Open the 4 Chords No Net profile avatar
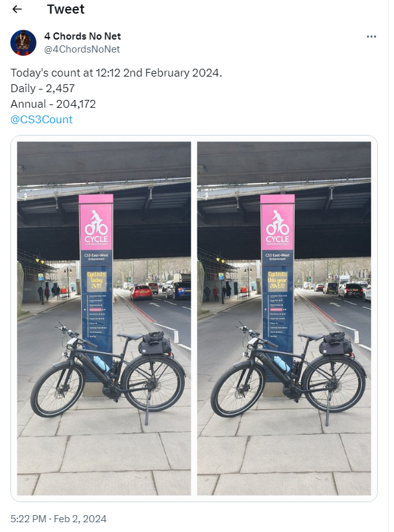This screenshot has width=394, height=532. tap(23, 43)
